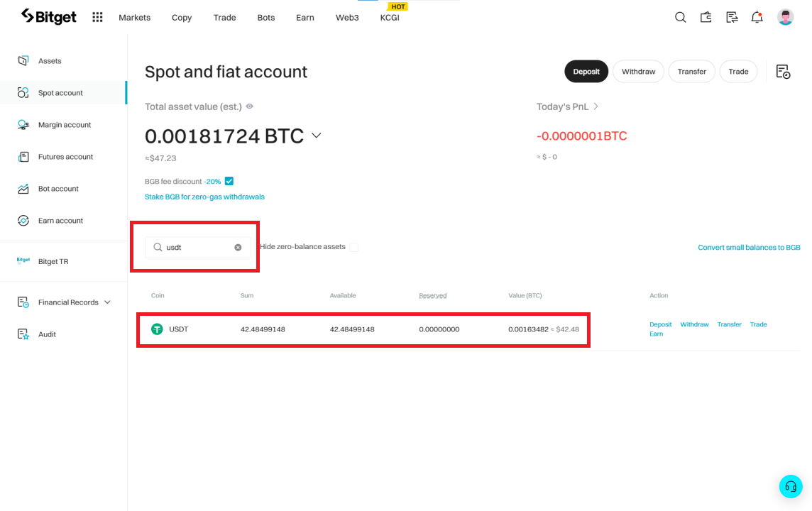The width and height of the screenshot is (812, 511).
Task: Open the account history icon beside Trade
Action: [783, 72]
